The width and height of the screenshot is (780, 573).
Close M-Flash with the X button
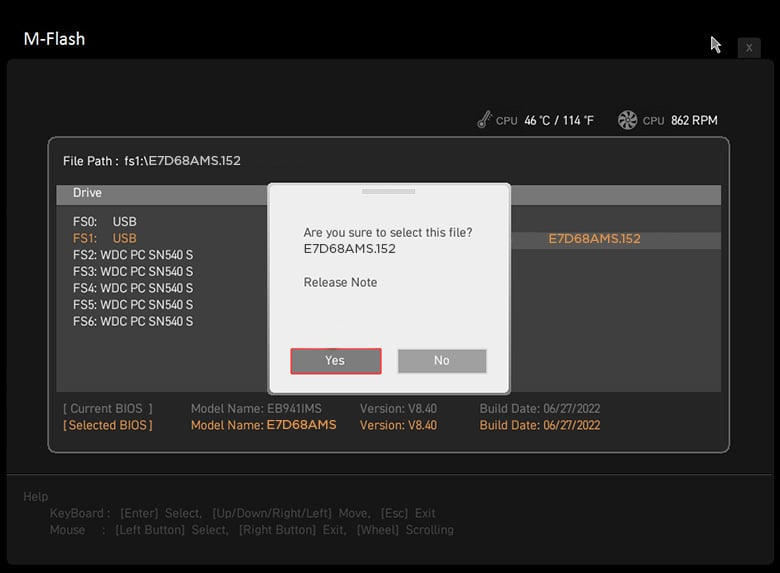(749, 48)
